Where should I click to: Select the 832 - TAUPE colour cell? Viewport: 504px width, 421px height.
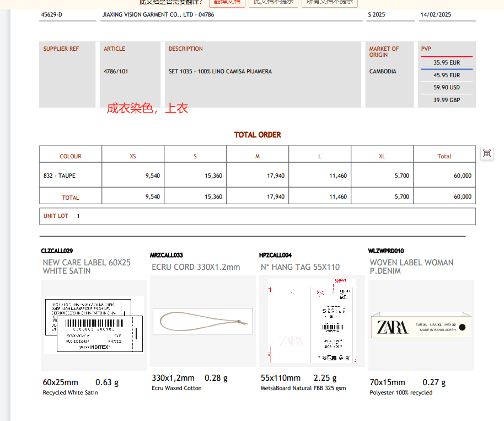coord(60,176)
